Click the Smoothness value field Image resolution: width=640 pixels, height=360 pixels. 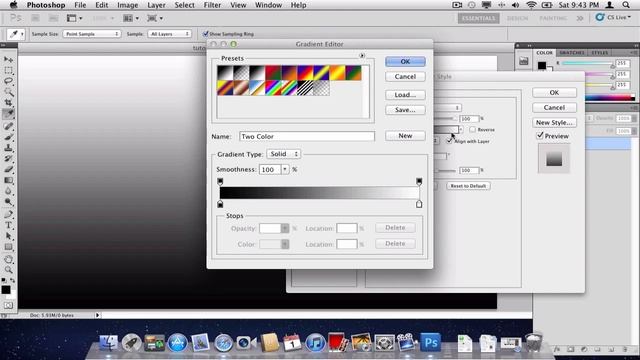pyautogui.click(x=270, y=169)
